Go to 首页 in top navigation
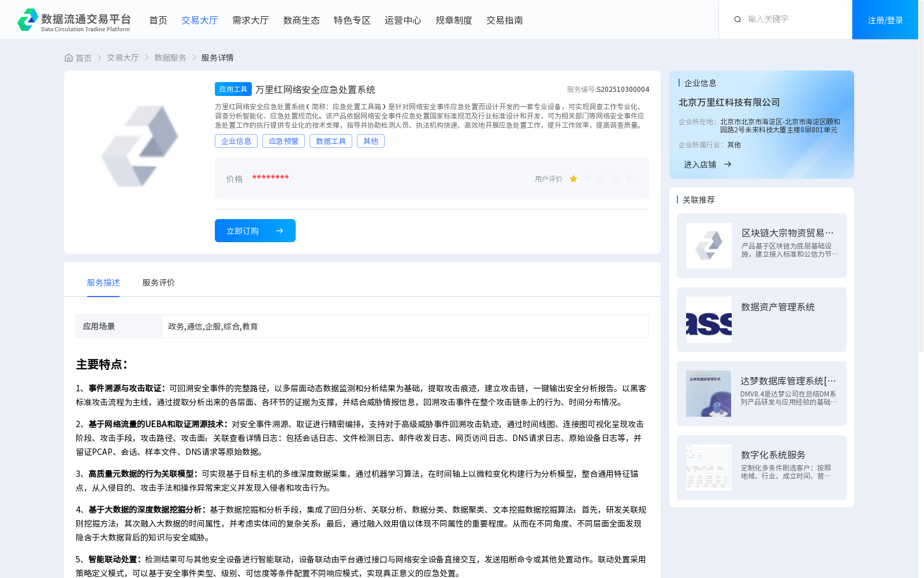Screen dimensions: 924x578 coord(158,20)
